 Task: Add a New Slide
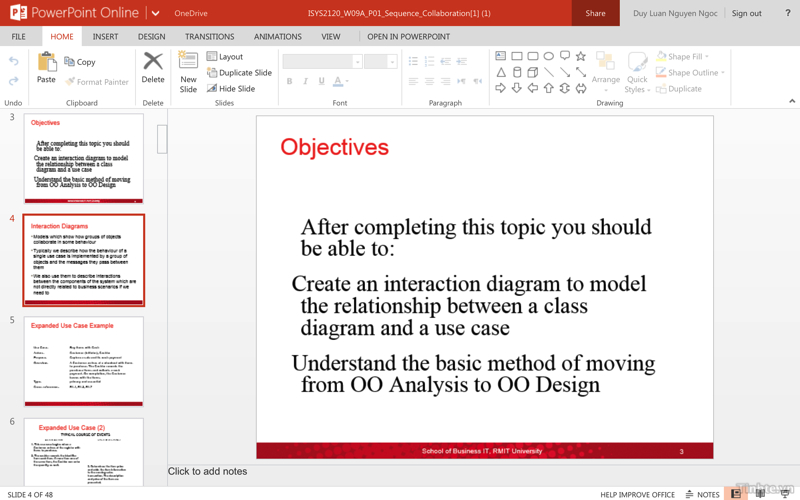(188, 68)
